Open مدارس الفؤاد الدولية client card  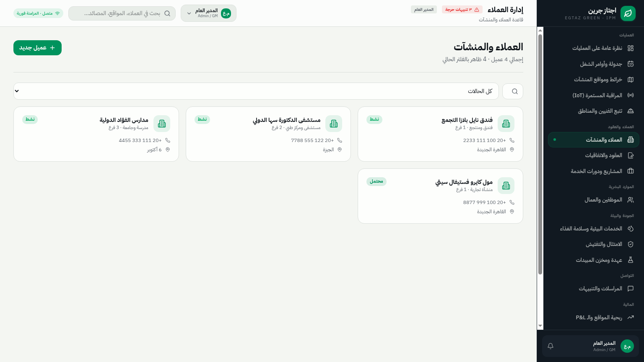click(x=96, y=134)
